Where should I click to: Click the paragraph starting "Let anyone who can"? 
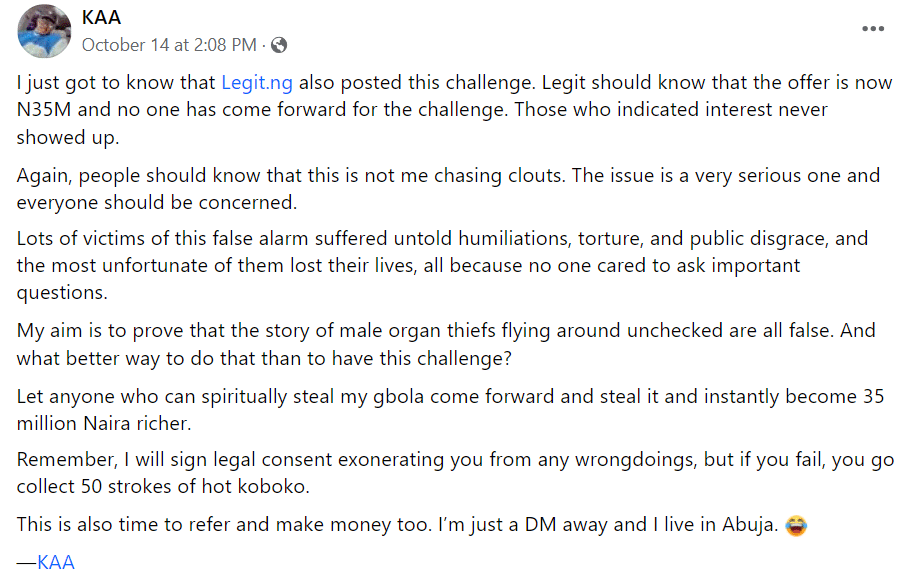coord(450,409)
